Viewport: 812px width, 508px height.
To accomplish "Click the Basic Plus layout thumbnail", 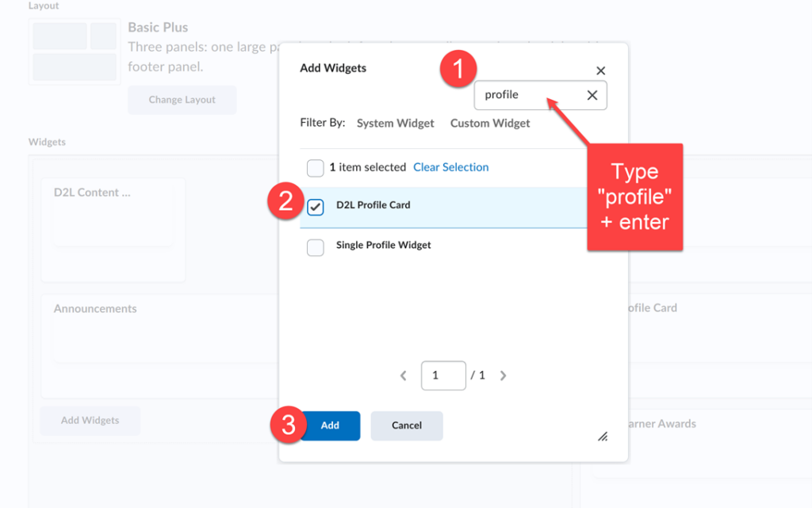I will pyautogui.click(x=75, y=52).
